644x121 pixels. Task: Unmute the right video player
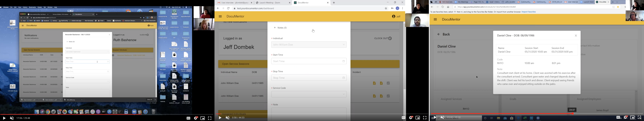(443, 117)
